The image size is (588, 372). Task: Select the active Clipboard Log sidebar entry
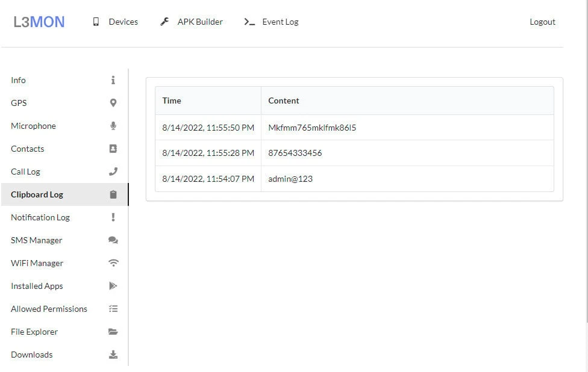pos(37,194)
